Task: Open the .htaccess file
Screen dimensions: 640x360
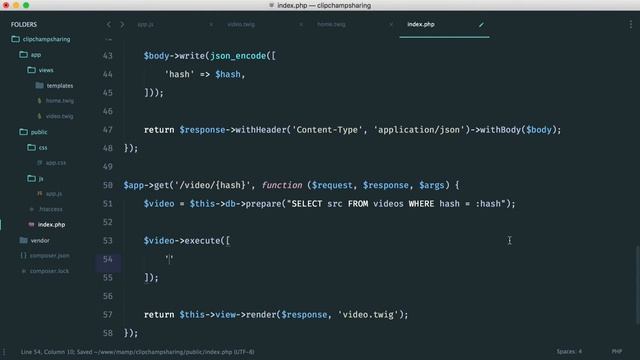Action: tap(51, 209)
